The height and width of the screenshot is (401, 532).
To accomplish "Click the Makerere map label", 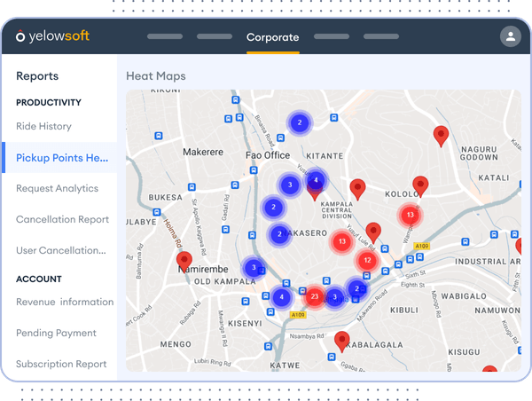I will [203, 152].
